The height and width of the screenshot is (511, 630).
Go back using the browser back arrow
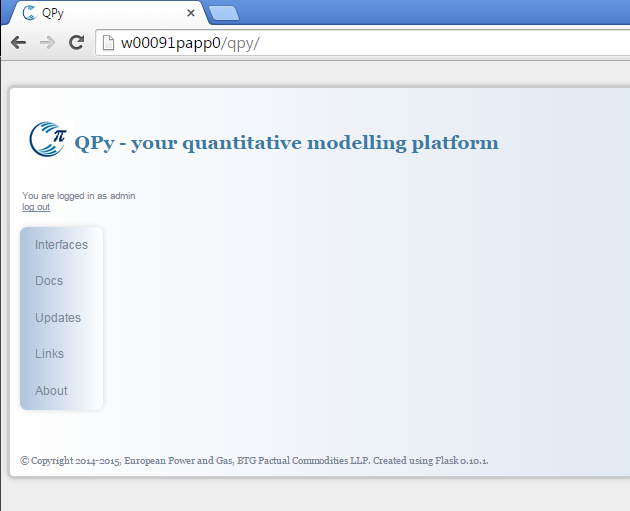click(x=18, y=43)
